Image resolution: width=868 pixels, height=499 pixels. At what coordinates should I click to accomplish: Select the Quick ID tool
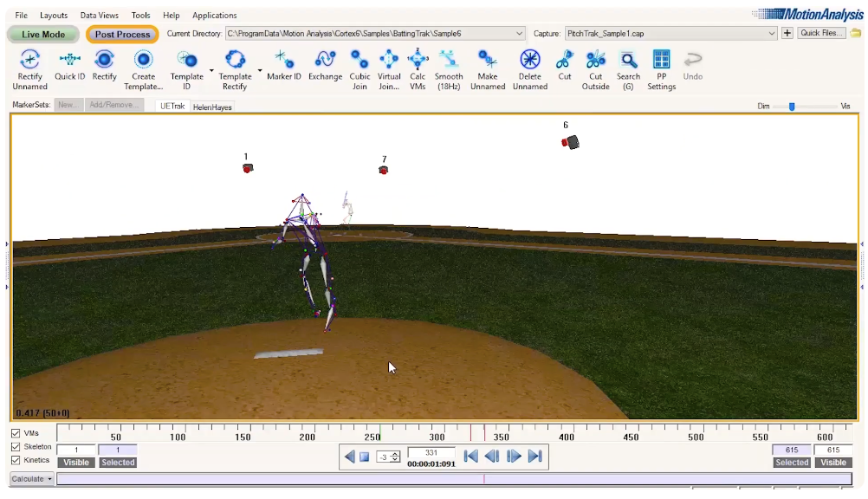69,65
